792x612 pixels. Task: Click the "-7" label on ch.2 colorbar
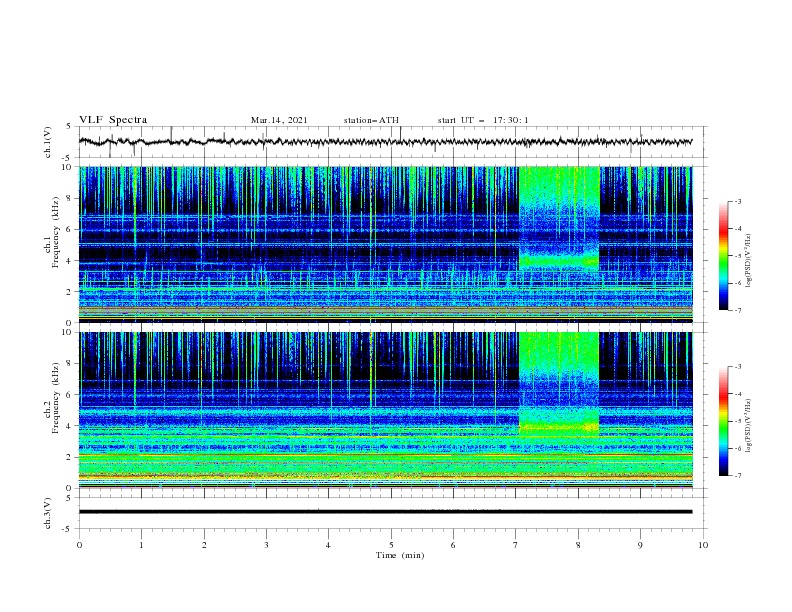(x=738, y=476)
